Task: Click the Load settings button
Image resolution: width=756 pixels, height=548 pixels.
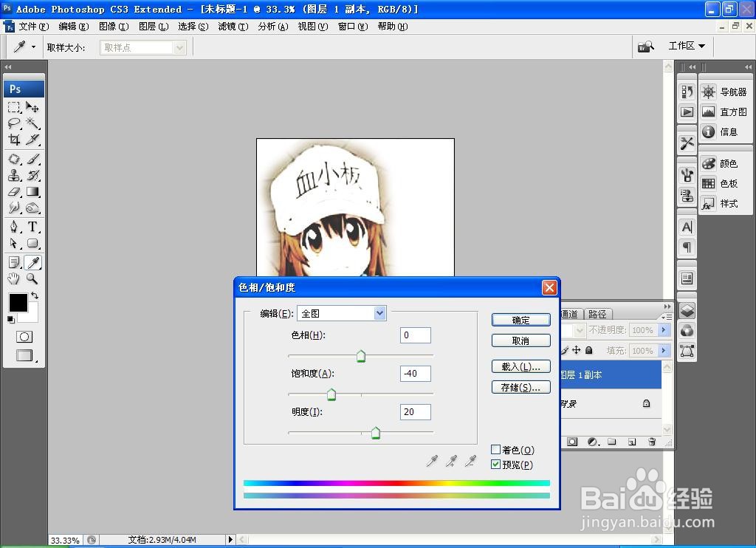Action: pos(520,366)
